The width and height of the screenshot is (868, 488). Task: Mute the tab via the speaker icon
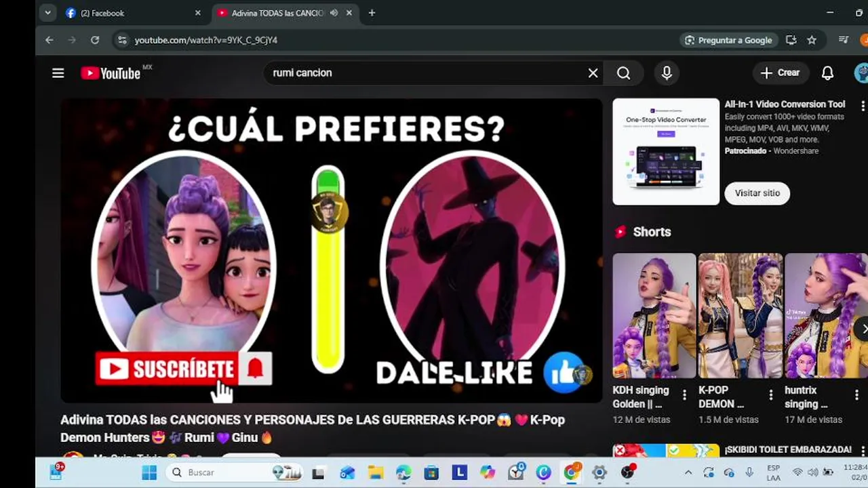(x=334, y=13)
